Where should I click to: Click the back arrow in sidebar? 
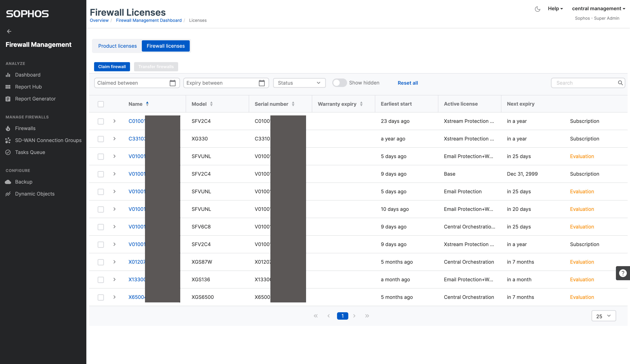click(9, 31)
